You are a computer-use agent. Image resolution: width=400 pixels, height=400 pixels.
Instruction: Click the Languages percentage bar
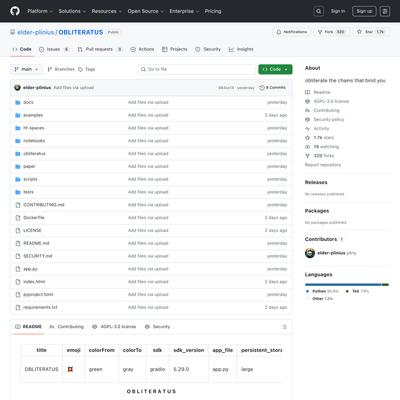pyautogui.click(x=347, y=285)
